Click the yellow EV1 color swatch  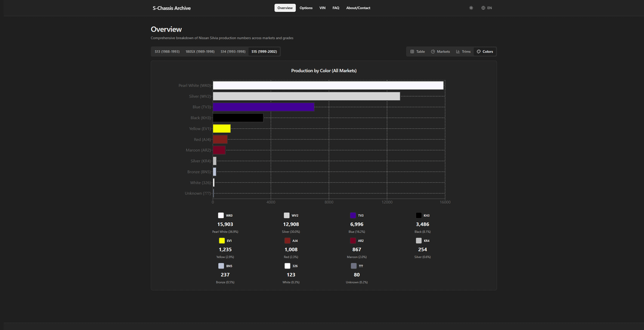click(222, 241)
